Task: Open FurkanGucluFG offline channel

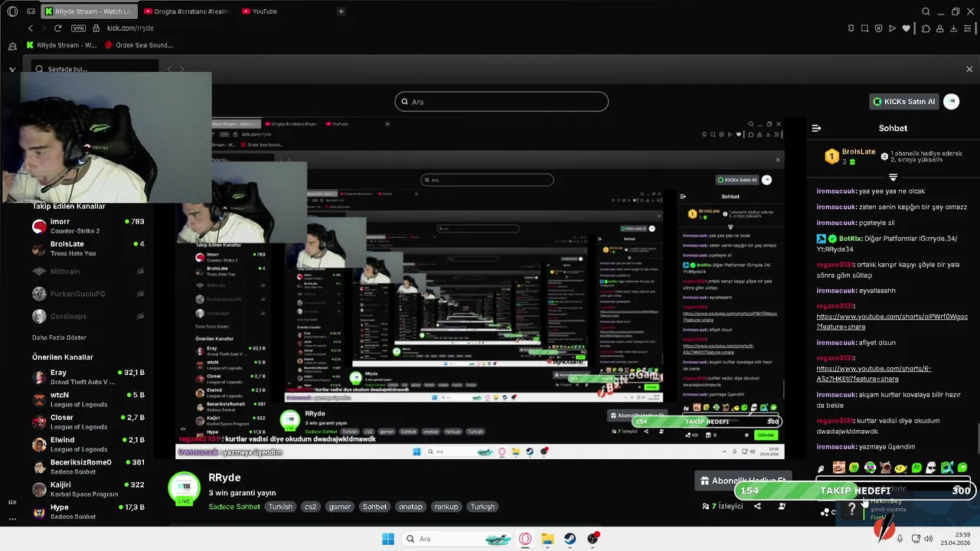Action: click(88, 294)
